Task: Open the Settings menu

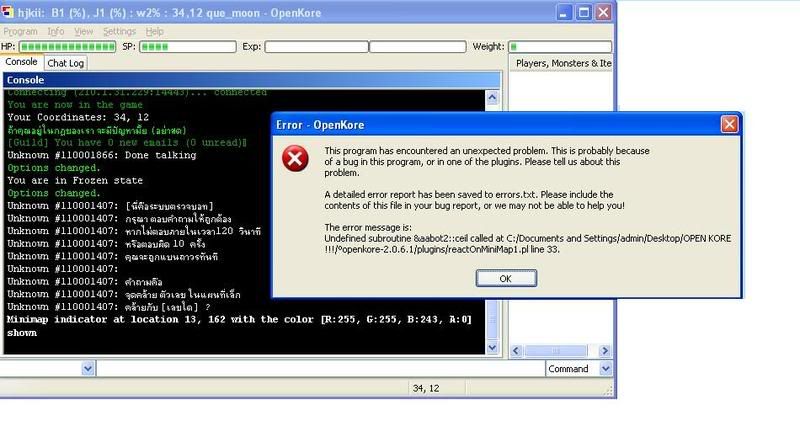Action: 119,32
